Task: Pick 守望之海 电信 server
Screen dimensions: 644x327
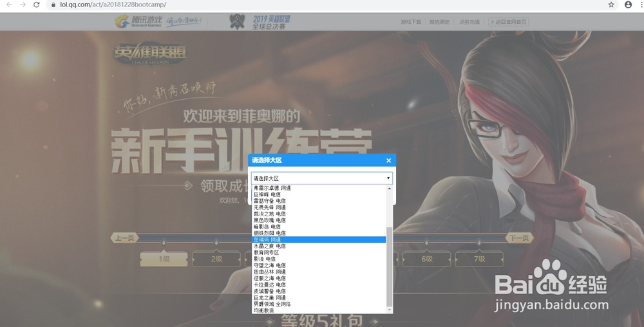Action: [319, 265]
